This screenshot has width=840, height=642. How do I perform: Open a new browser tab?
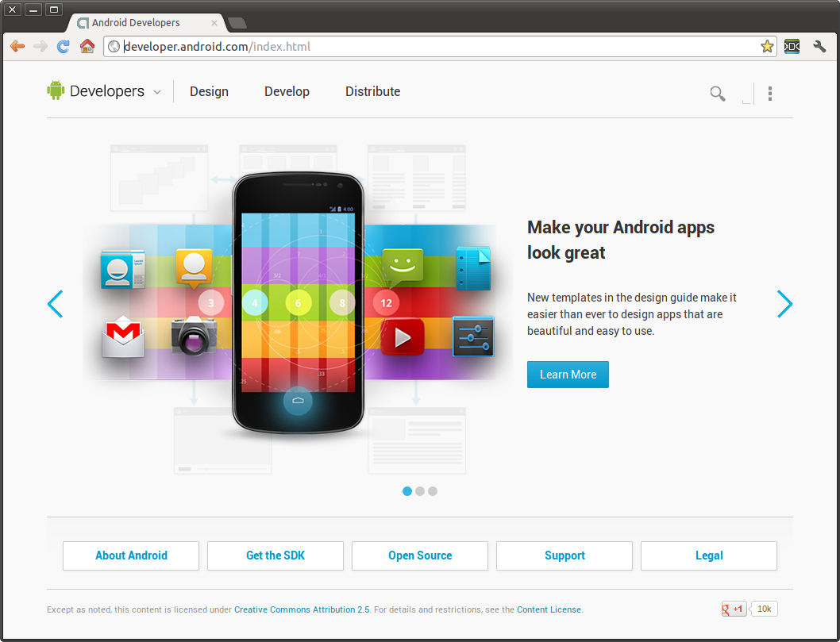237,22
